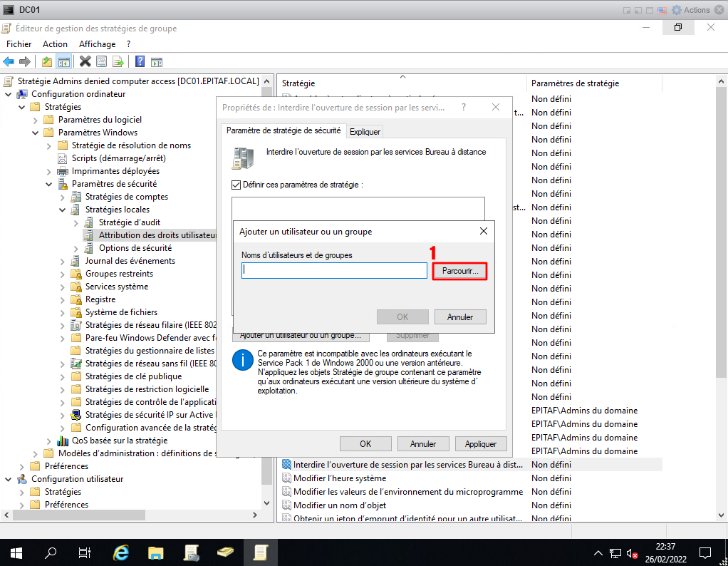Click the black X Delete toolbar icon
Screen dimensions: 728x566
click(x=85, y=62)
